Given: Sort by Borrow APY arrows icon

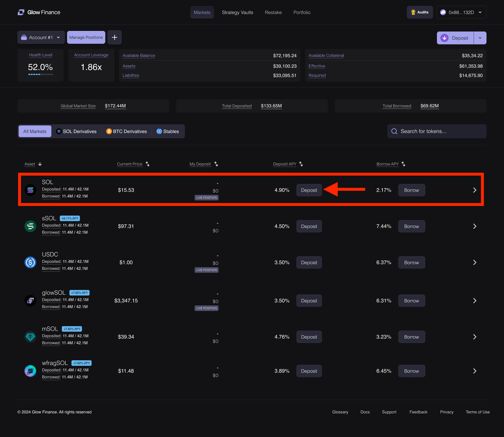Looking at the screenshot, I should click(x=403, y=164).
